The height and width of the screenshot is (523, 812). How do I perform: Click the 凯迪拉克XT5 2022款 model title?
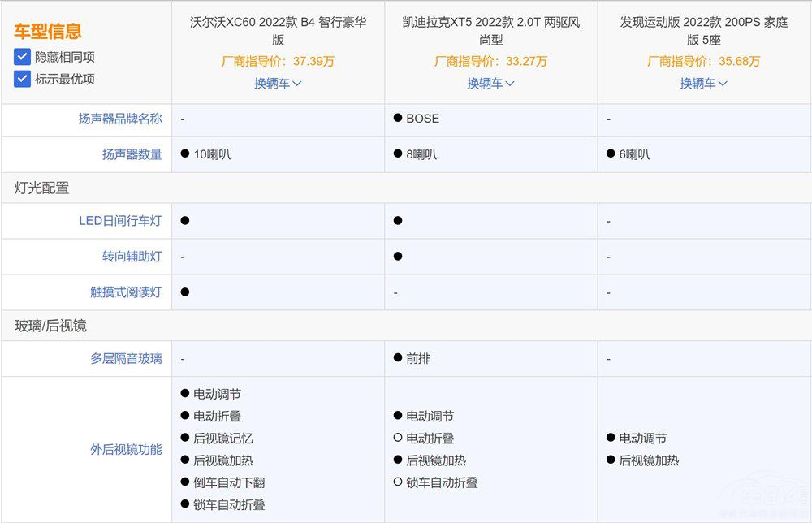pos(490,31)
